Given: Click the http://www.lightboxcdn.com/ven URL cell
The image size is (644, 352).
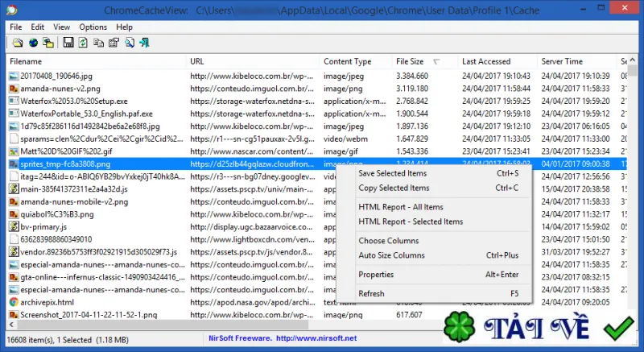Looking at the screenshot, I should coord(251,239).
